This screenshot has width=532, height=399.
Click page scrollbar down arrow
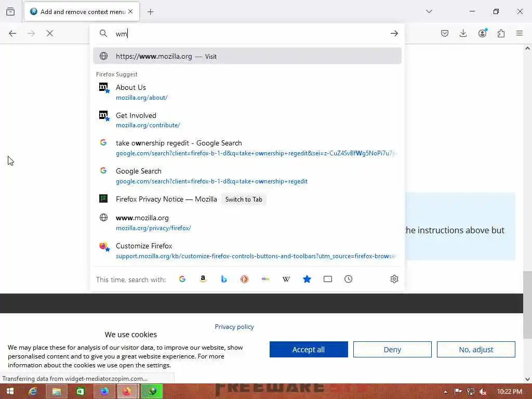(x=528, y=379)
